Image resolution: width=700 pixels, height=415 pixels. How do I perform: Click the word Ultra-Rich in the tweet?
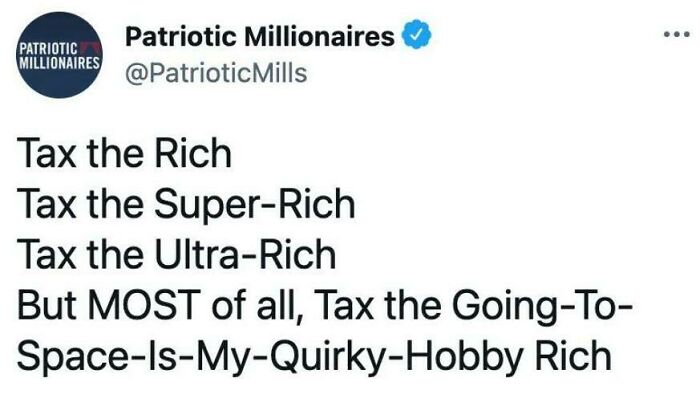click(245, 255)
